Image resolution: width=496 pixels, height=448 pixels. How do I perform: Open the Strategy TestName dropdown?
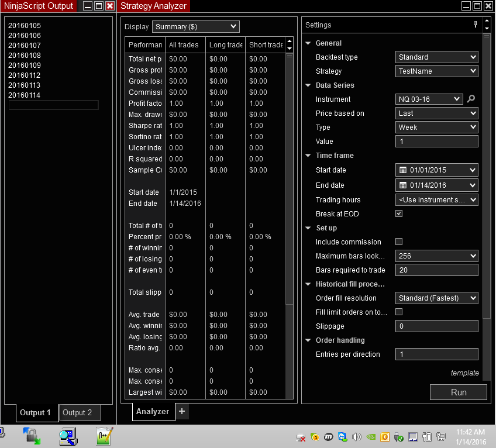click(436, 71)
